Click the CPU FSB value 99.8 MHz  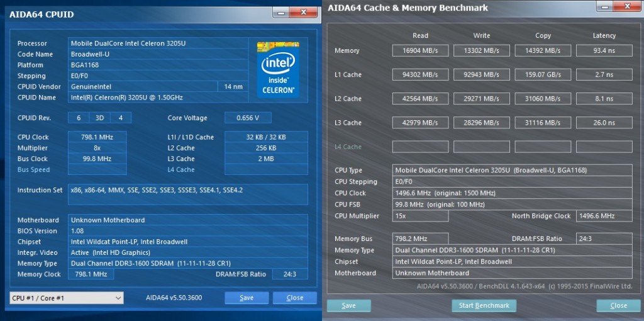(x=512, y=205)
